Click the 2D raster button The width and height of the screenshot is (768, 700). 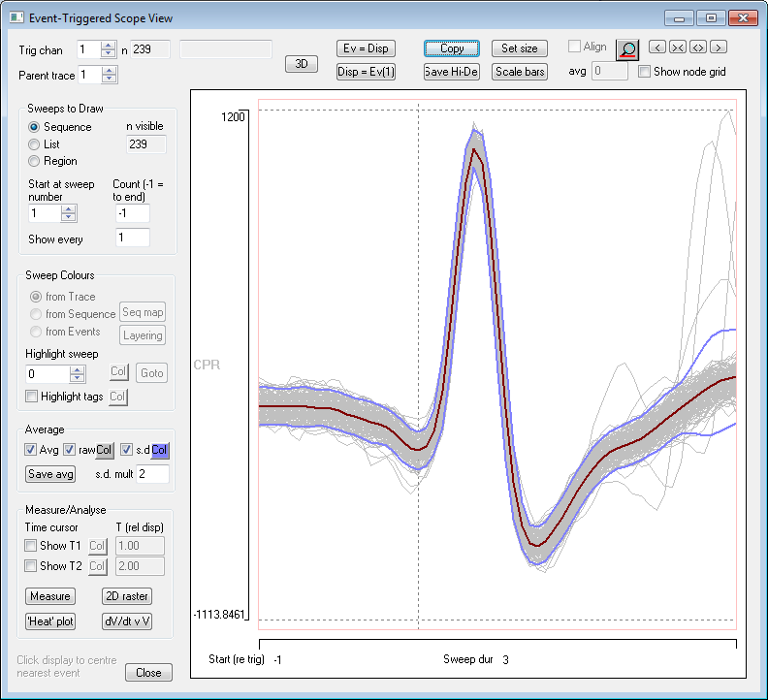tap(127, 596)
